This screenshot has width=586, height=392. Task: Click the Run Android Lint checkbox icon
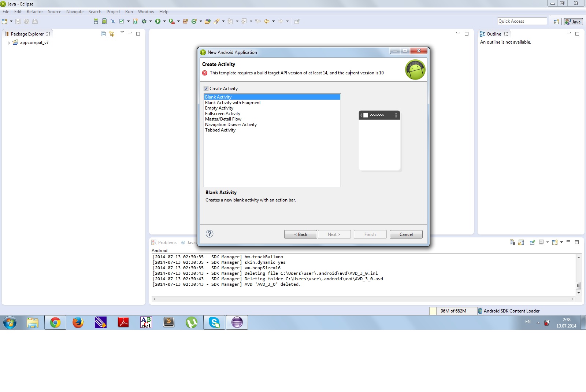pos(122,21)
